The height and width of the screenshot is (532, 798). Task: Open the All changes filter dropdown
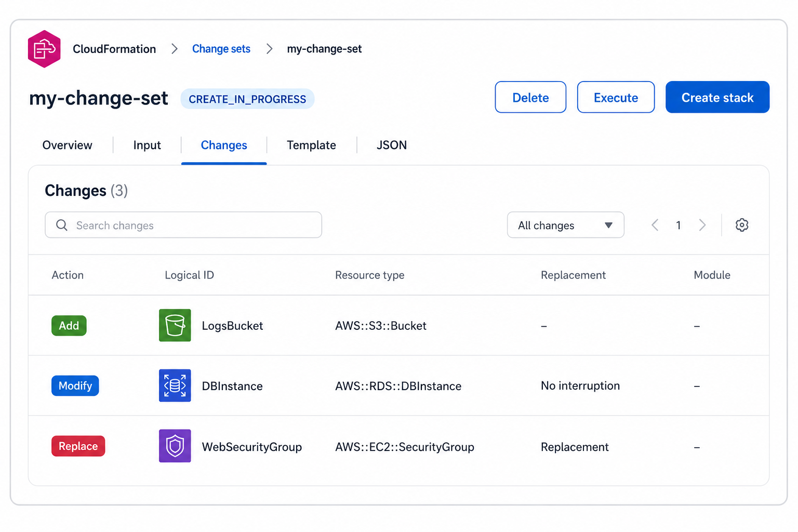coord(565,225)
